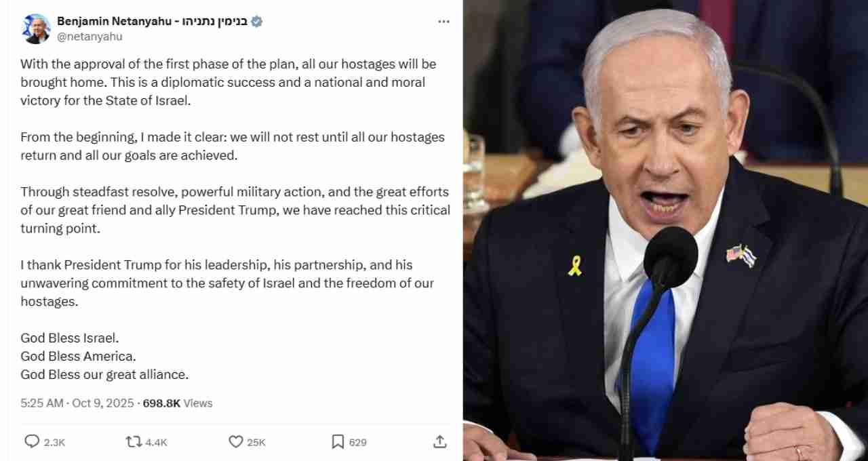
Task: Open the photo of Netanyahu speaking
Action: [x=665, y=230]
